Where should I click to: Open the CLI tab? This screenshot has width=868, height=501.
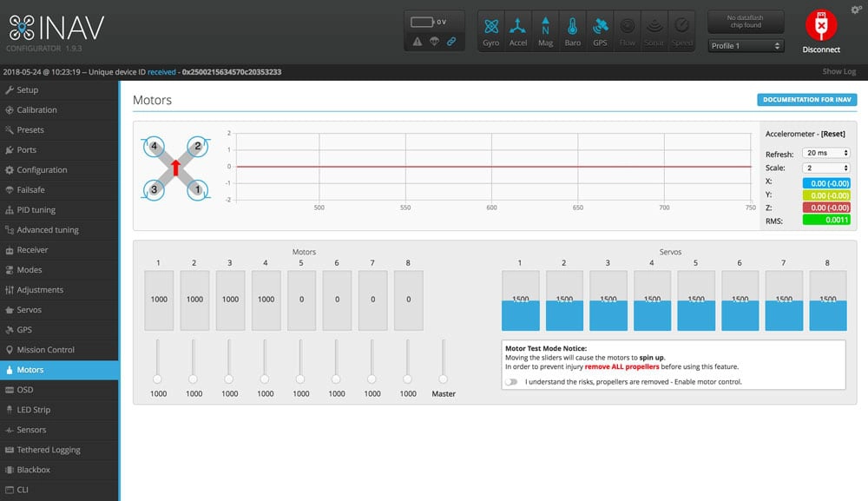click(x=59, y=490)
